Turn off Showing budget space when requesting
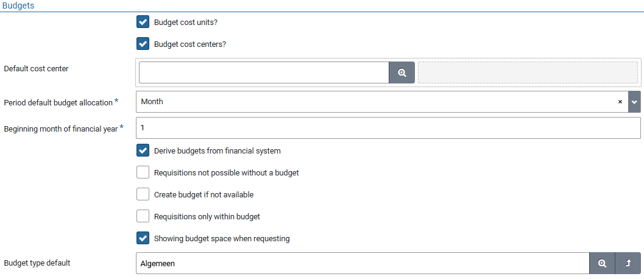 143,238
